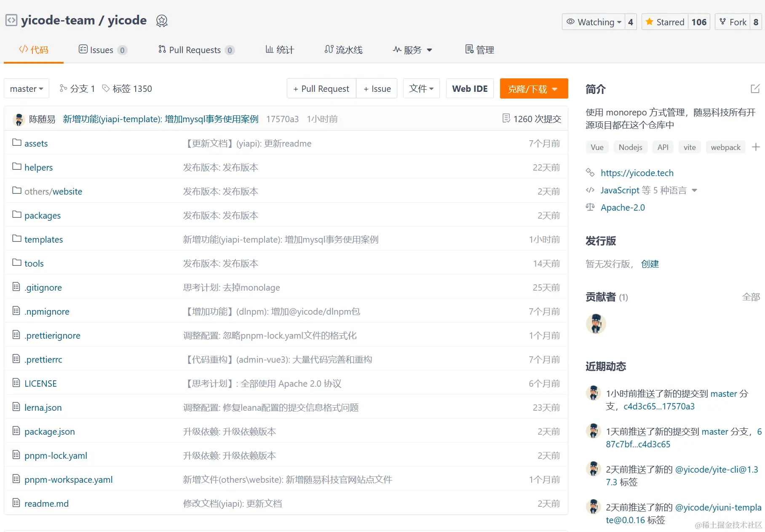
Task: Click the tag icon next to 标签 1350
Action: click(x=106, y=88)
